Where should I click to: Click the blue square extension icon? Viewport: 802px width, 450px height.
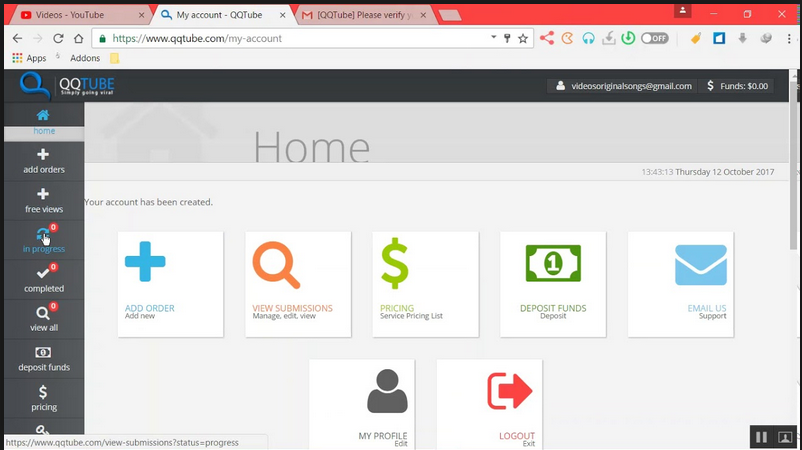[719, 38]
